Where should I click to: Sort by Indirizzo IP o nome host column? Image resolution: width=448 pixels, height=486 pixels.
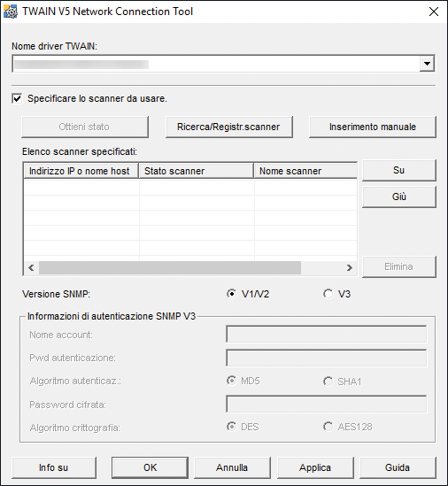click(81, 171)
